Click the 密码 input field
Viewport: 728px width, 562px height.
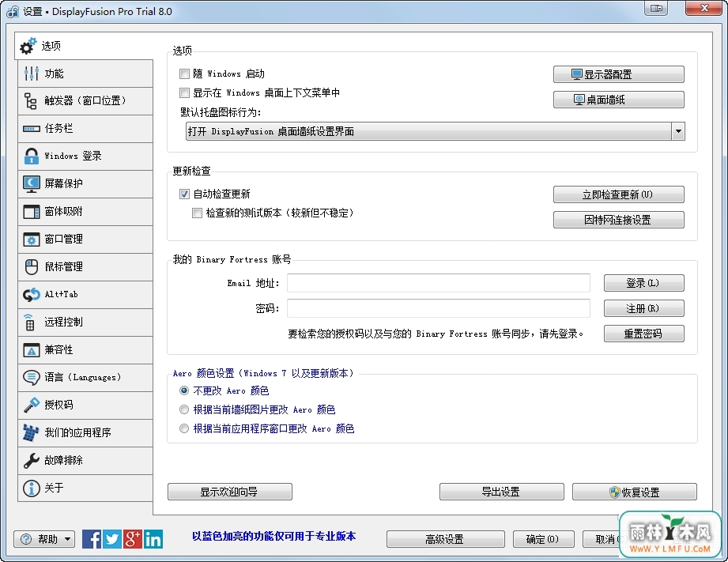click(x=439, y=308)
